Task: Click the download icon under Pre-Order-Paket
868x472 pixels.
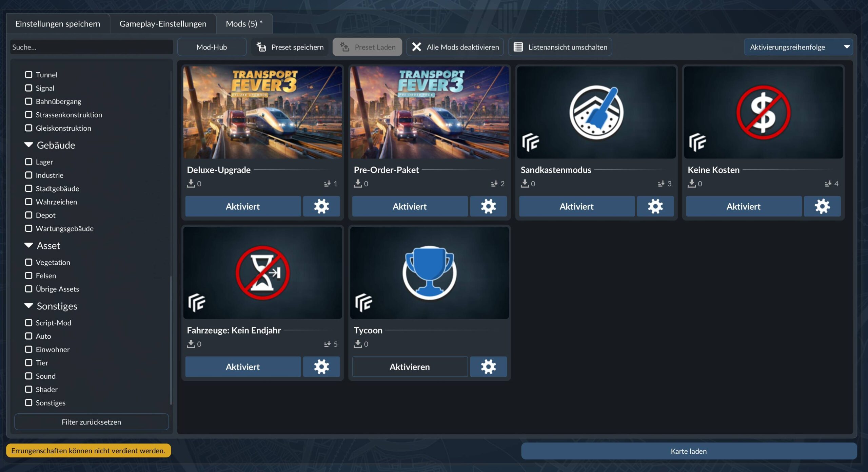Action: (358, 184)
